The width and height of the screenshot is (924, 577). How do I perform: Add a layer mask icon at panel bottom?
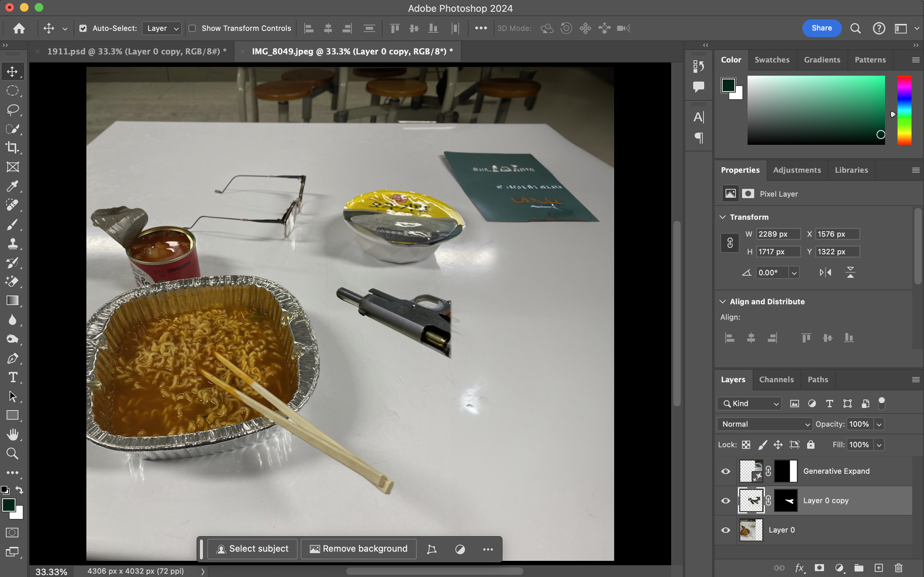point(819,568)
